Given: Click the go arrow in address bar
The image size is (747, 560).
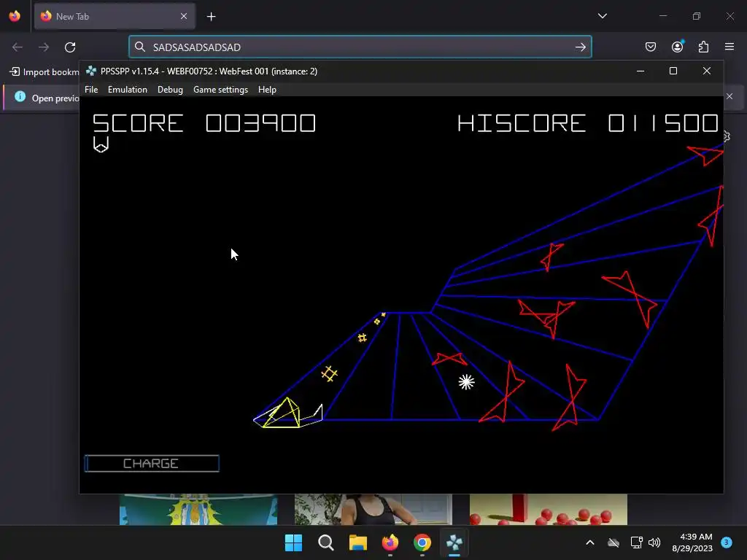Looking at the screenshot, I should 580,47.
